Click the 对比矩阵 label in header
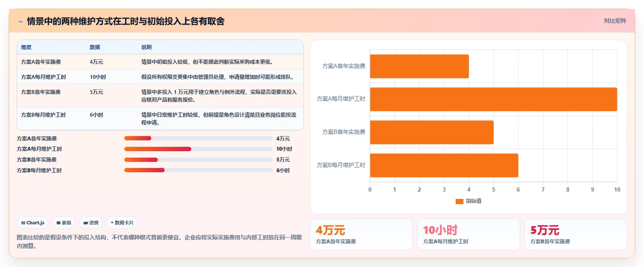The height and width of the screenshot is (267, 644). pos(615,21)
